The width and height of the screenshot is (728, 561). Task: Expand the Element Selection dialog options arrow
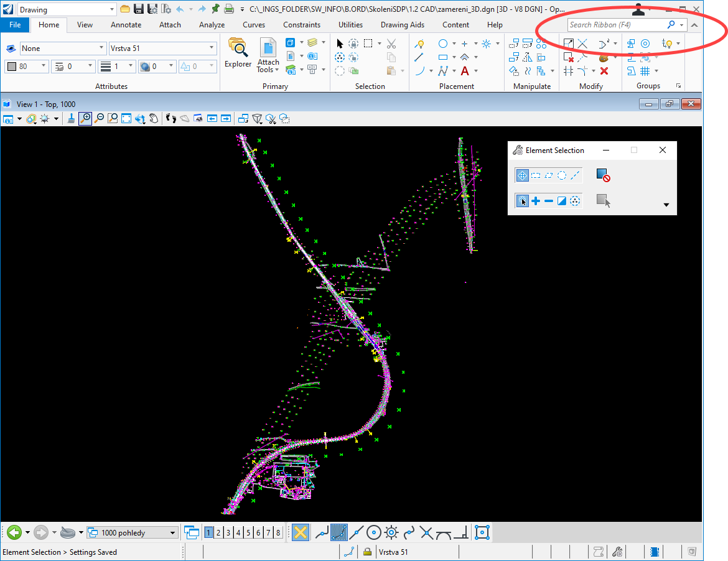tap(666, 205)
